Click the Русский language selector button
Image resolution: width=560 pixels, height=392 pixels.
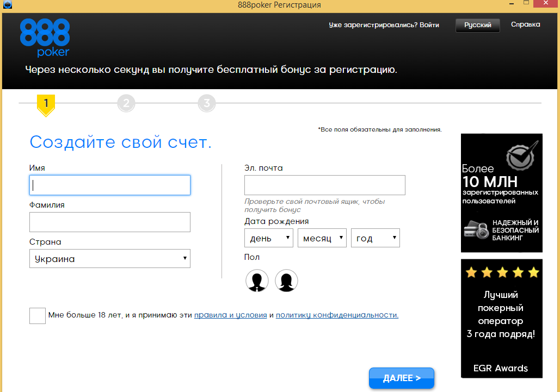478,25
